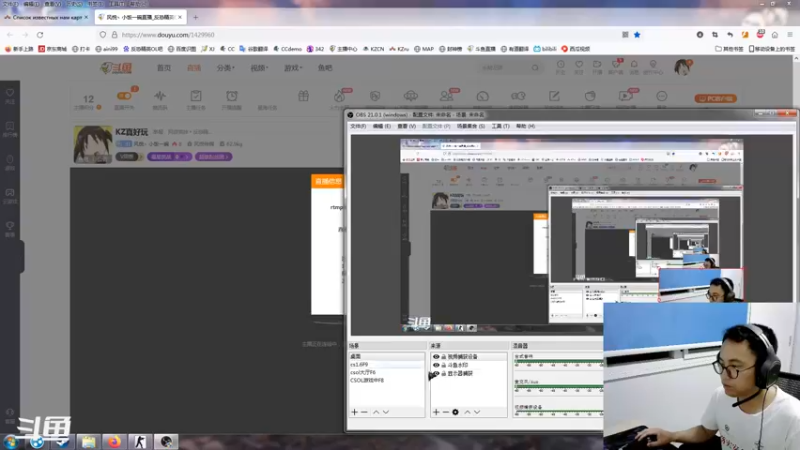Bookmark page with star icon
The height and width of the screenshot is (450, 800).
[x=637, y=35]
